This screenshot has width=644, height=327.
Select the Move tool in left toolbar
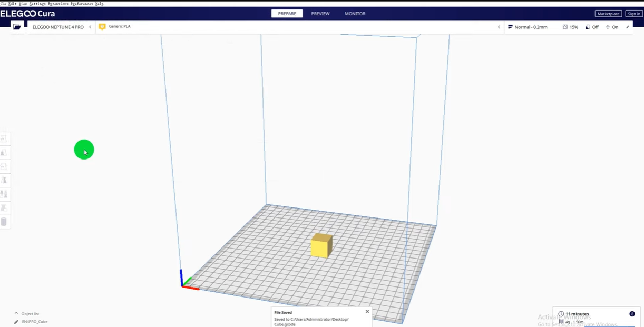point(4,138)
